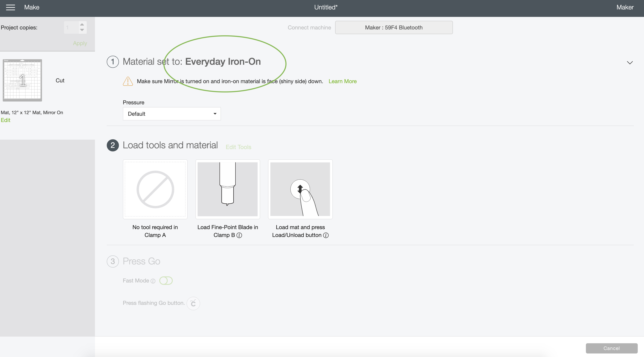Click the Edit link under the mat

click(x=6, y=120)
